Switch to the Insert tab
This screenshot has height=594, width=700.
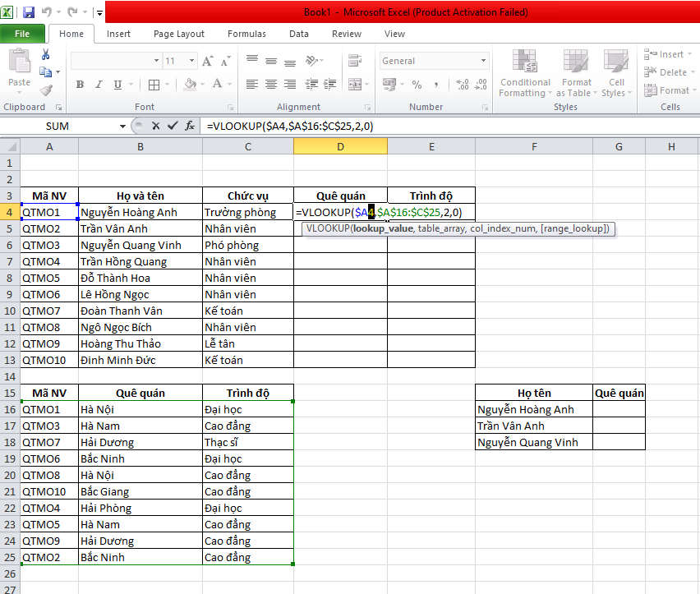pyautogui.click(x=118, y=34)
